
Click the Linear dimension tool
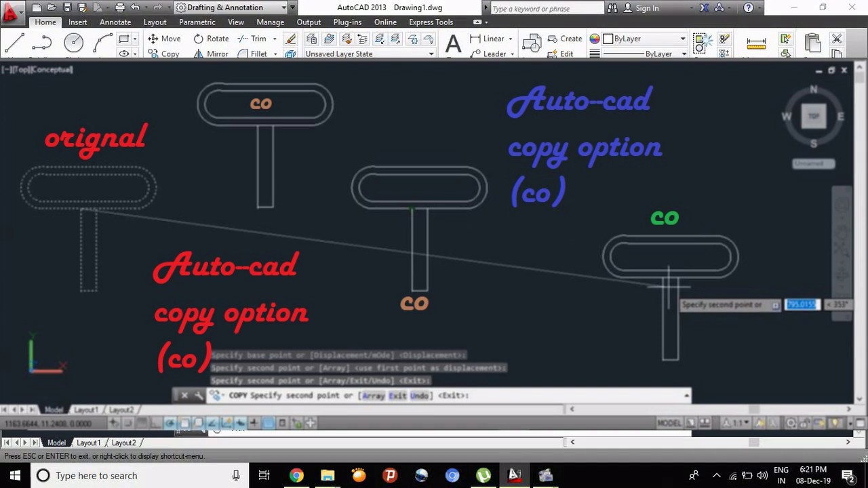487,39
